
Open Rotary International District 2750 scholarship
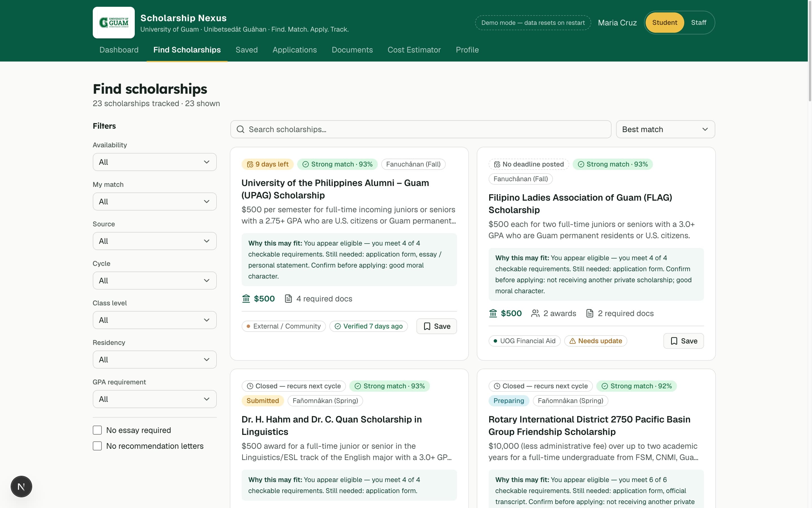pyautogui.click(x=589, y=425)
